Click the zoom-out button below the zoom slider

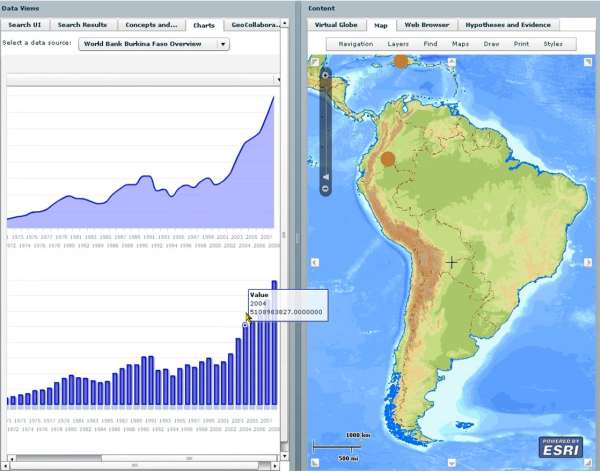click(x=325, y=188)
